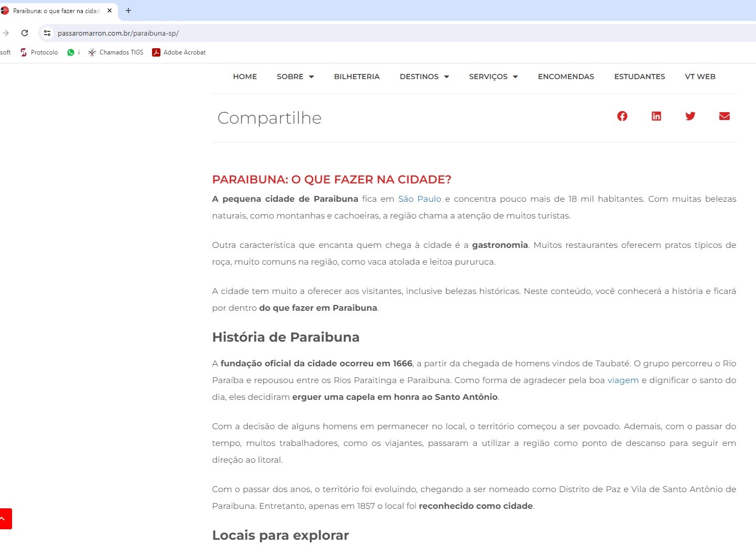
Task: Expand SOBRE dropdown menu
Action: click(295, 77)
